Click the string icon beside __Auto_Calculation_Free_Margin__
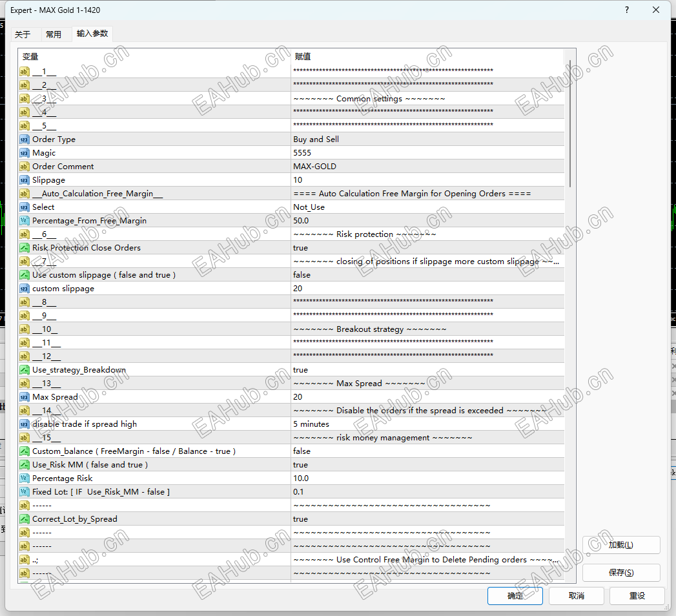Viewport: 676px width, 616px height. pos(25,194)
